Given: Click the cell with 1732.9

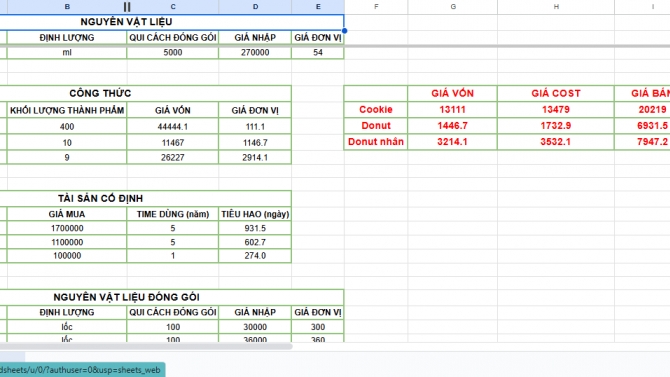Looking at the screenshot, I should (556, 126).
